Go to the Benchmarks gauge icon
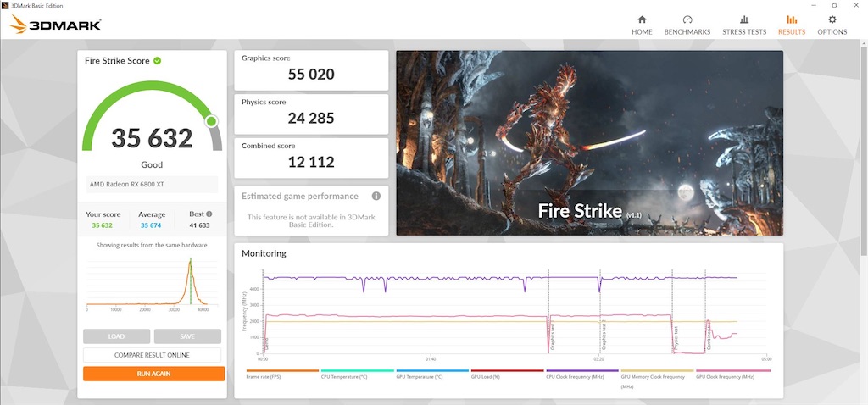The width and height of the screenshot is (868, 405). pos(687,19)
